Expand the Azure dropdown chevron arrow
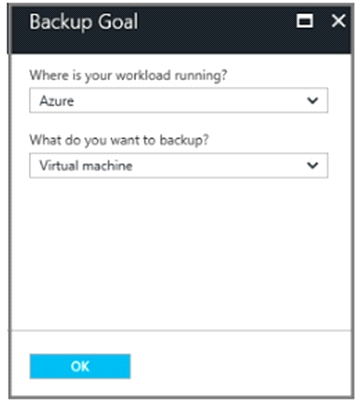 (x=313, y=100)
